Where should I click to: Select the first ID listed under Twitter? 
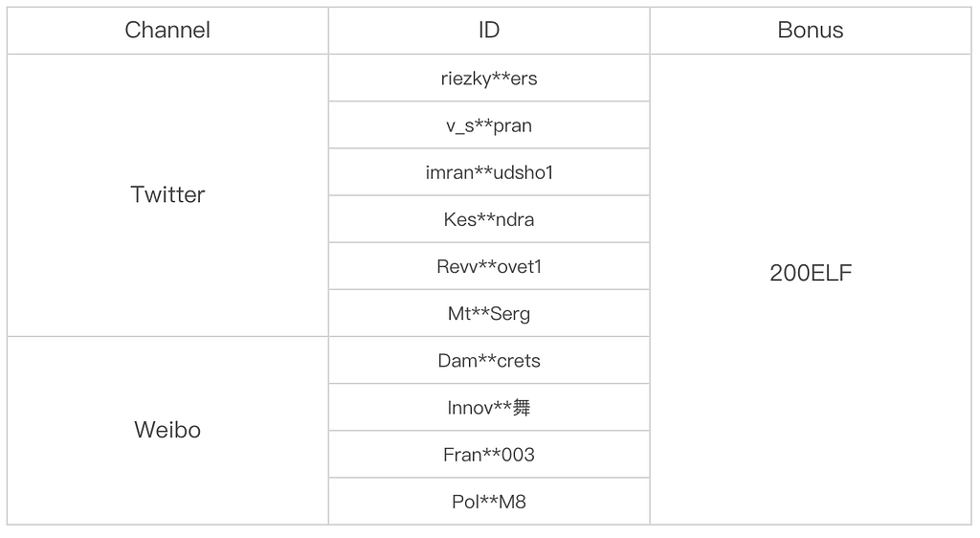click(x=489, y=78)
